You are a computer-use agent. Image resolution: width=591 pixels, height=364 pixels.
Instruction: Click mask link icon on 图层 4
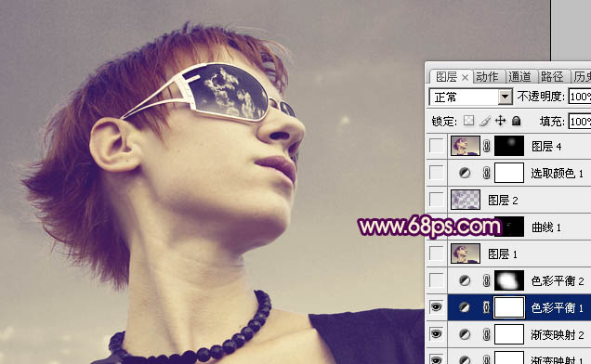point(487,146)
